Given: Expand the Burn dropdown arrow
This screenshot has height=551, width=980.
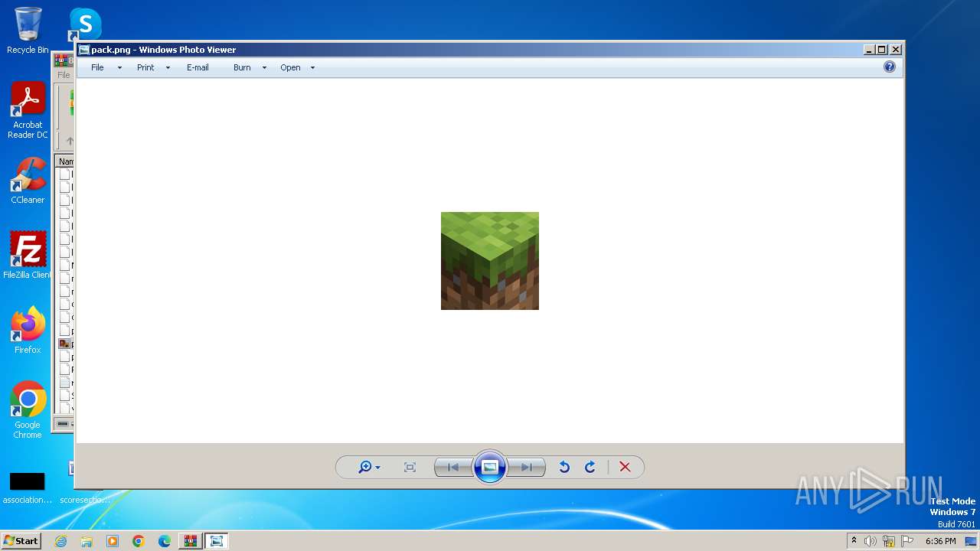Looking at the screenshot, I should pyautogui.click(x=264, y=68).
